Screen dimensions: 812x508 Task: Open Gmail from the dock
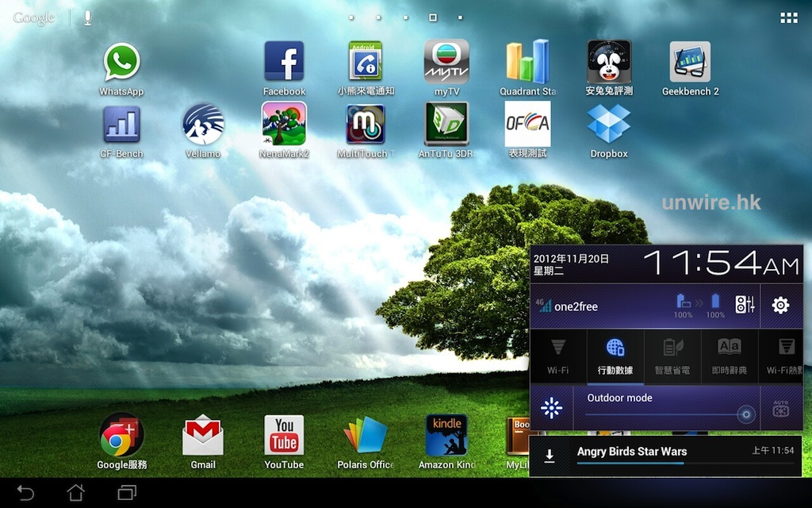pos(203,436)
